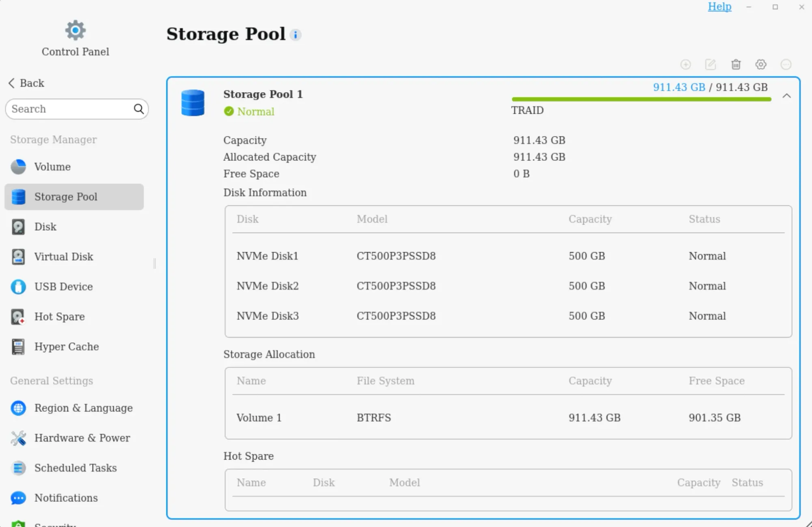Screen dimensions: 812x527
Task: Click the Hyper Cache icon in sidebar
Action: pos(18,346)
